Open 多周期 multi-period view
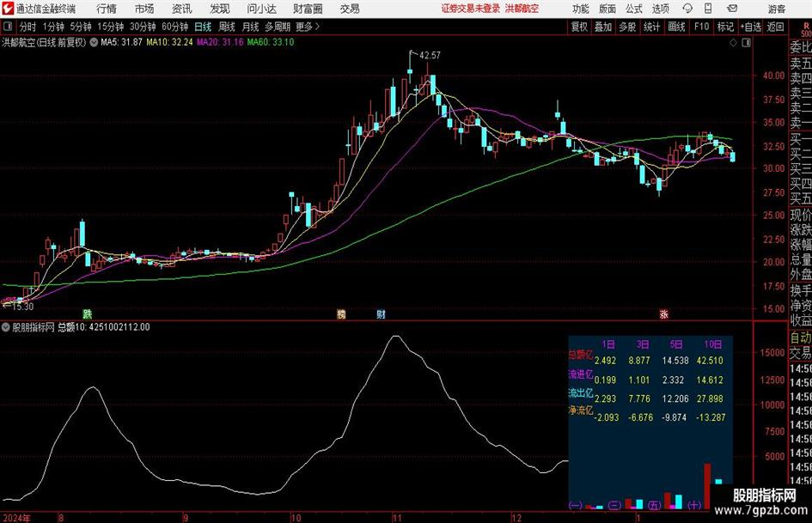This screenshot has width=812, height=523. [x=278, y=27]
